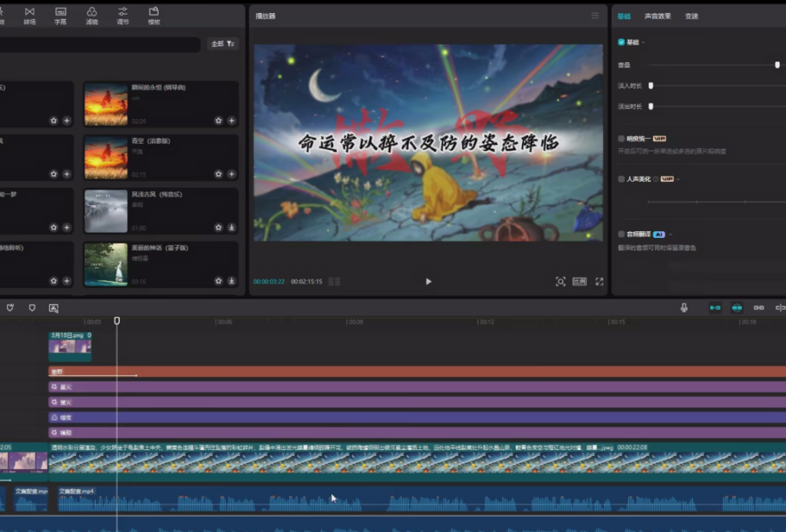Toggle the 音频翻译 AI checkbox
Screen dimensions: 786x532
[x=621, y=234]
